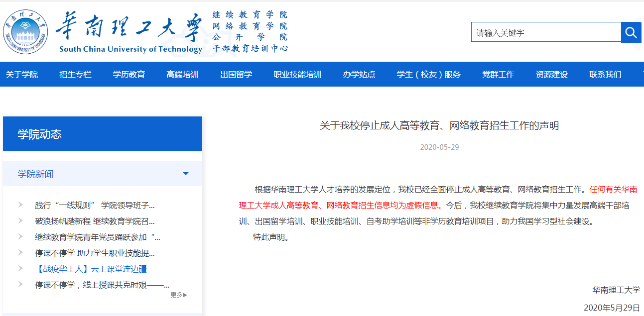Image resolution: width=644 pixels, height=316 pixels.
Task: Click the 继续教育学院 header text
Action: 250,15
